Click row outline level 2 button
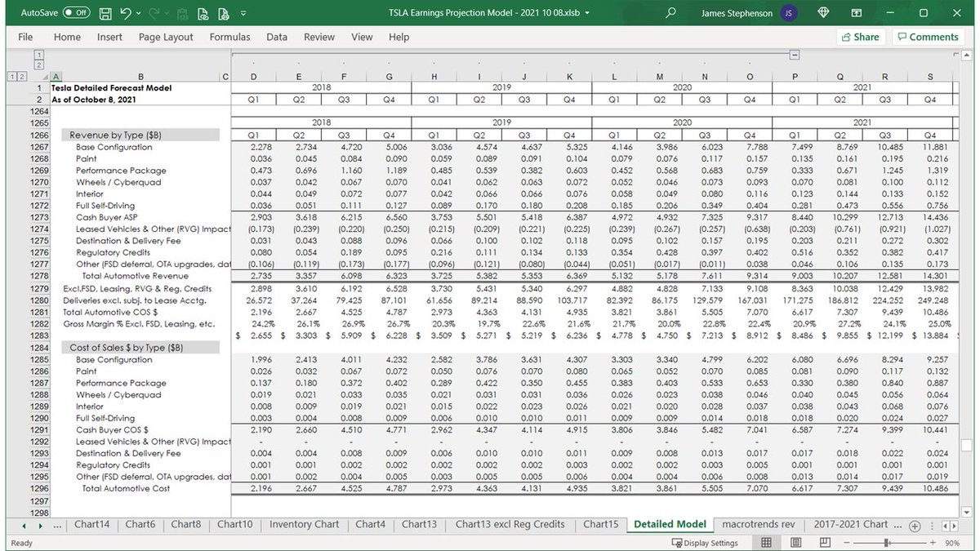Image resolution: width=980 pixels, height=551 pixels. (x=21, y=76)
